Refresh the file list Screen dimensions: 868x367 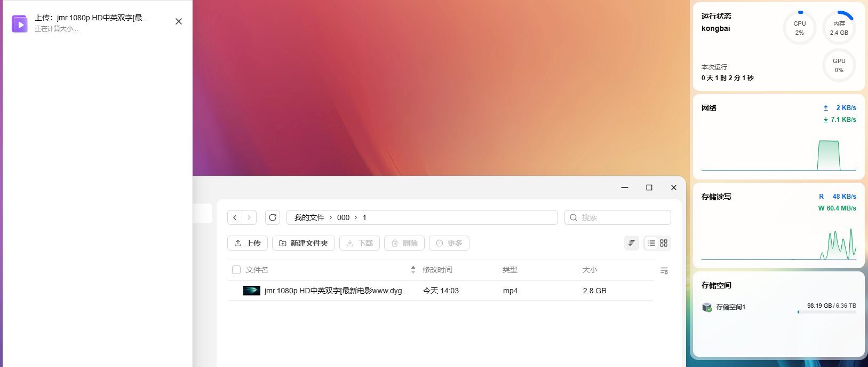(x=273, y=217)
